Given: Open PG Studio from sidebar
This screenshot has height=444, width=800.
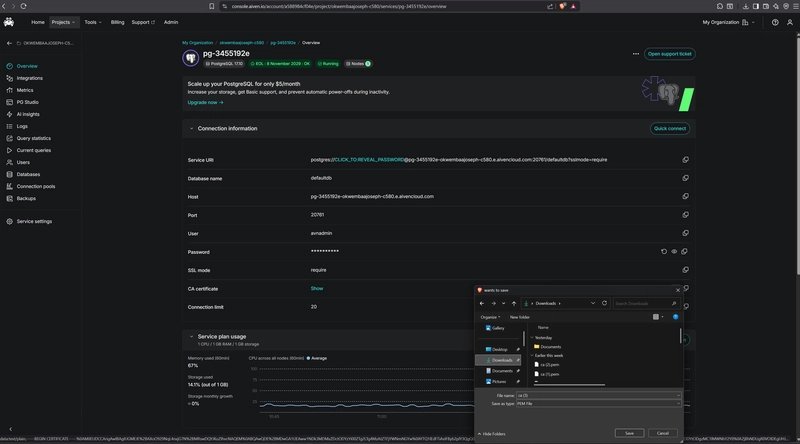Looking at the screenshot, I should [28, 102].
